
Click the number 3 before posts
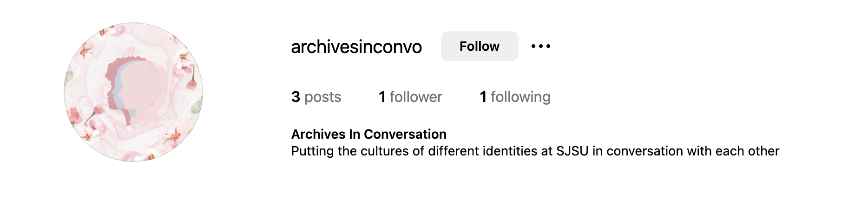tap(296, 97)
